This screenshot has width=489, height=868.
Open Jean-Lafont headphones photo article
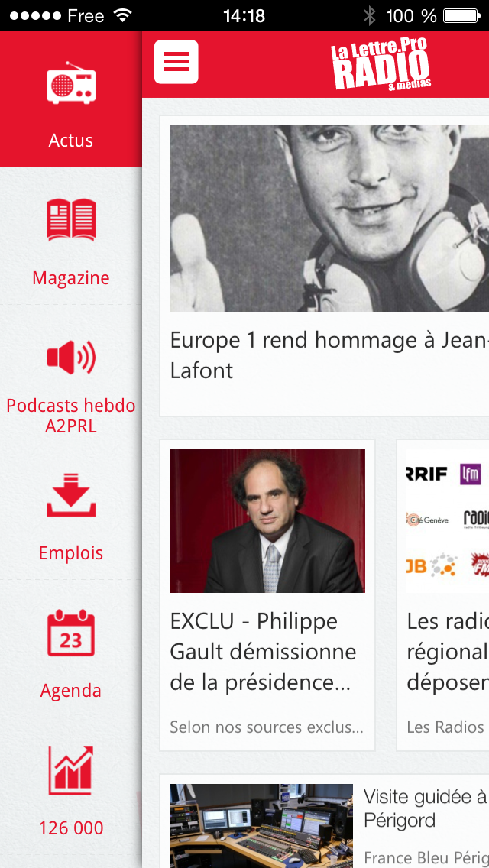tap(329, 219)
